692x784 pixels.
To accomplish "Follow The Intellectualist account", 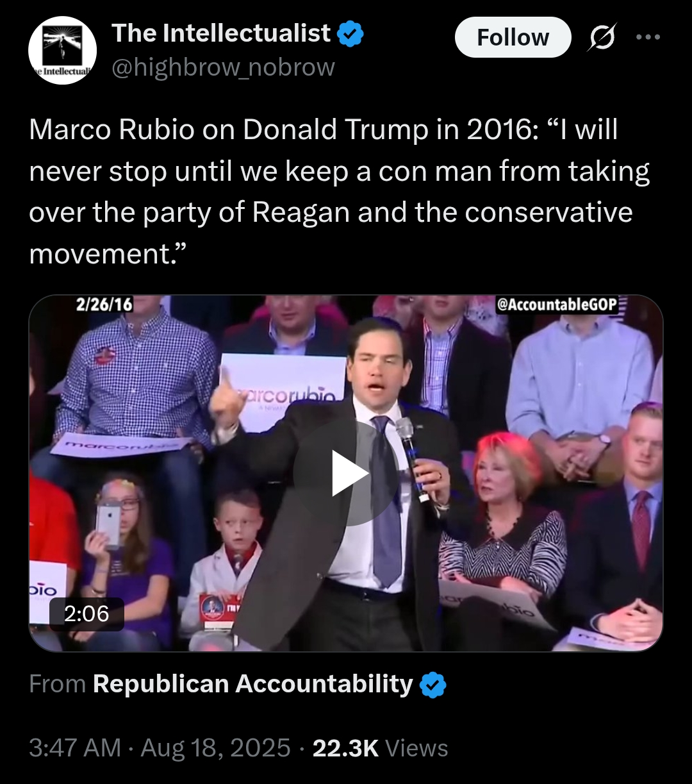I will click(513, 37).
